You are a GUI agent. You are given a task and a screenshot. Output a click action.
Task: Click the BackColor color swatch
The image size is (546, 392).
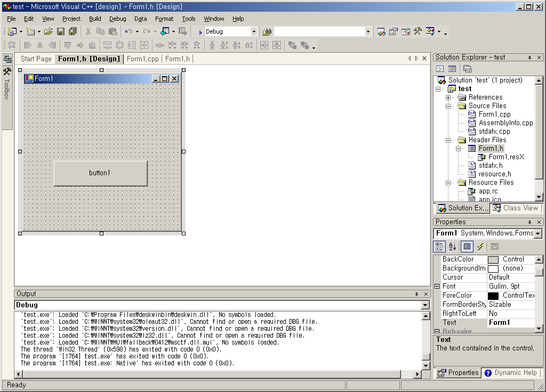click(493, 259)
